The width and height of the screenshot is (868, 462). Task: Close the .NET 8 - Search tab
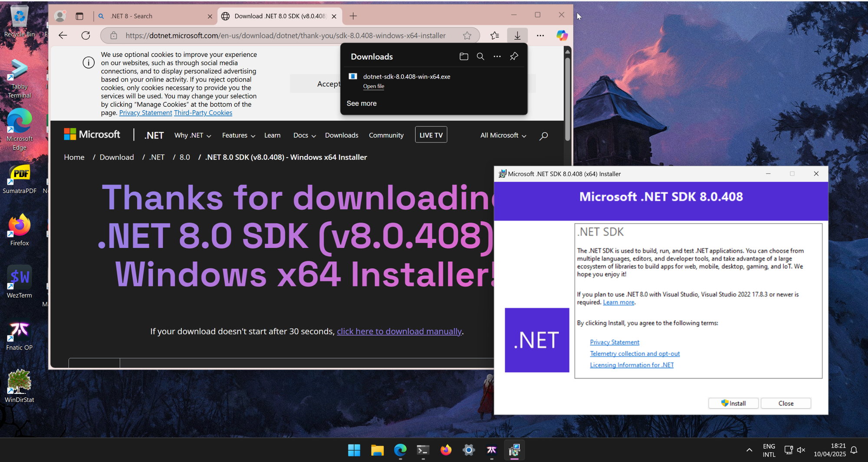click(x=210, y=16)
